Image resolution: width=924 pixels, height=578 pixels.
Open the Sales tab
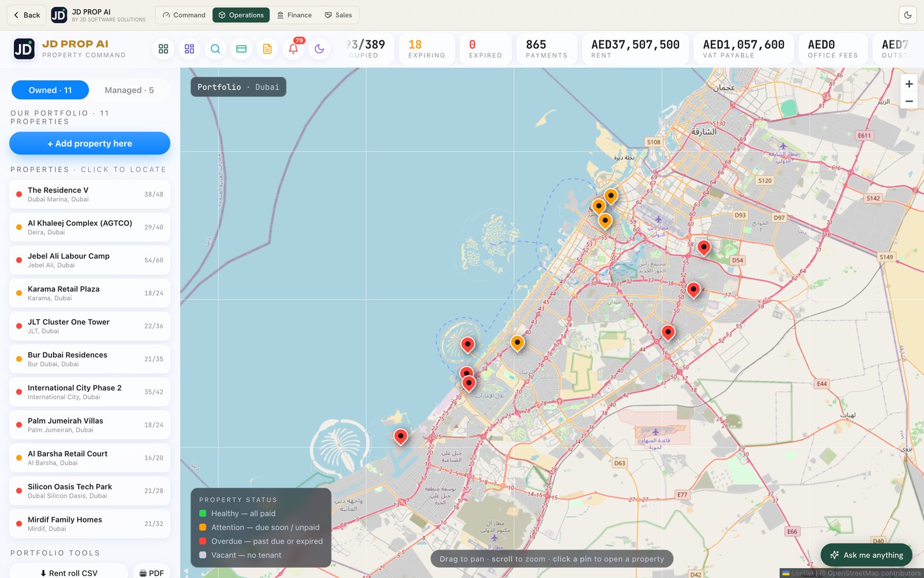[338, 15]
